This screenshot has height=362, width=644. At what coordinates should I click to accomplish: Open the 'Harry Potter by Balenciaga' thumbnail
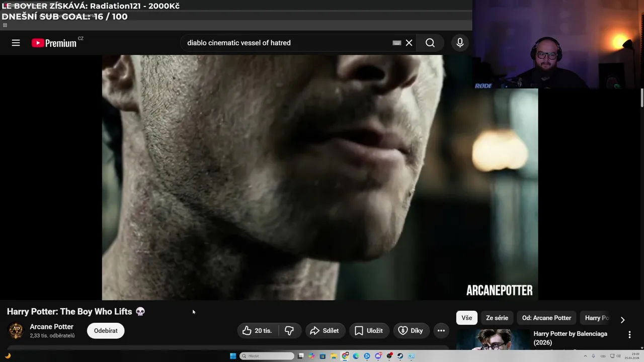click(x=493, y=340)
